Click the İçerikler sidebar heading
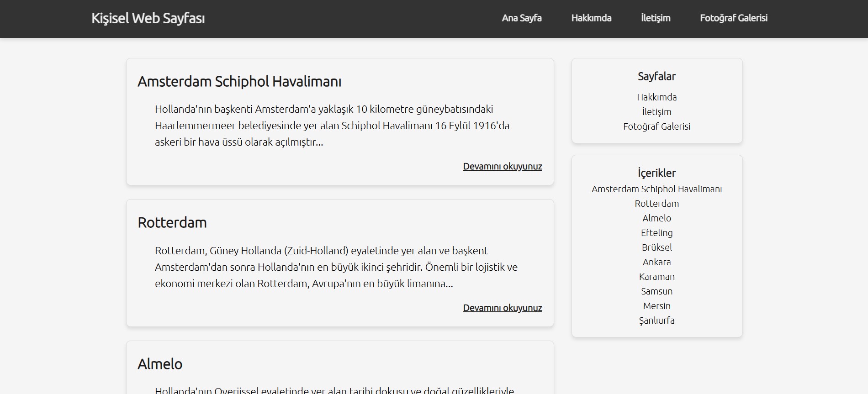This screenshot has width=868, height=394. click(657, 173)
